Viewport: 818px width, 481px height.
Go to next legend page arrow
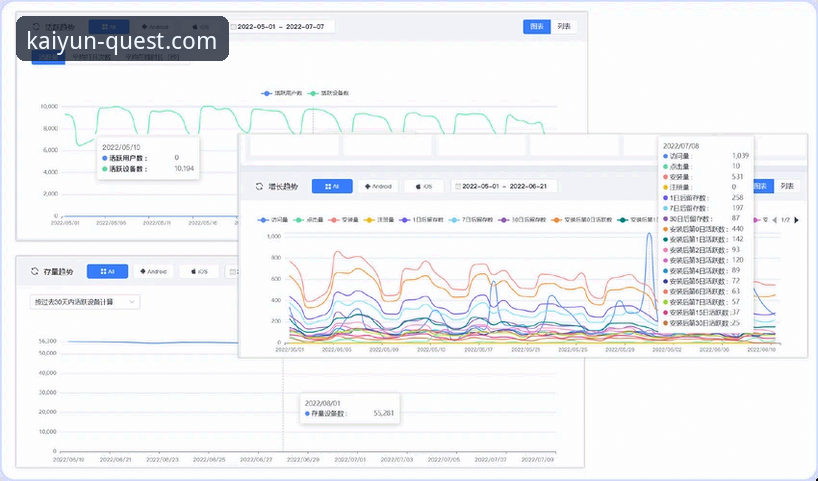coord(797,219)
